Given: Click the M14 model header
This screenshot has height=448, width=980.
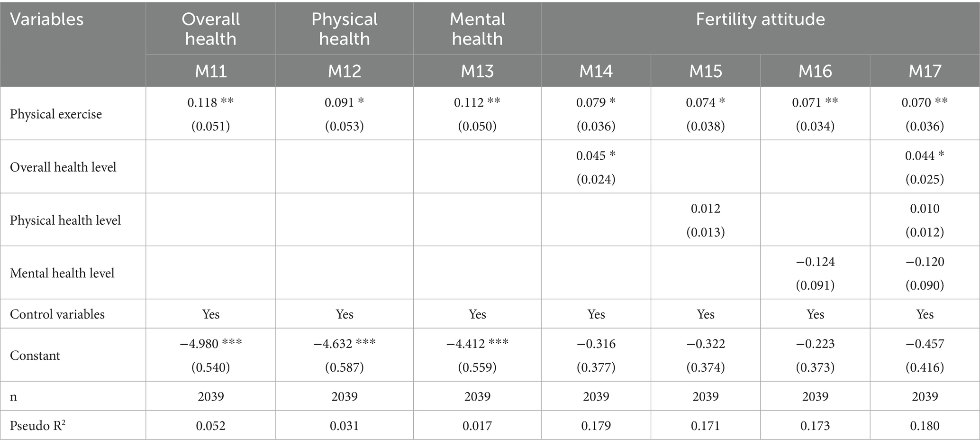Looking at the screenshot, I should coord(596,71).
